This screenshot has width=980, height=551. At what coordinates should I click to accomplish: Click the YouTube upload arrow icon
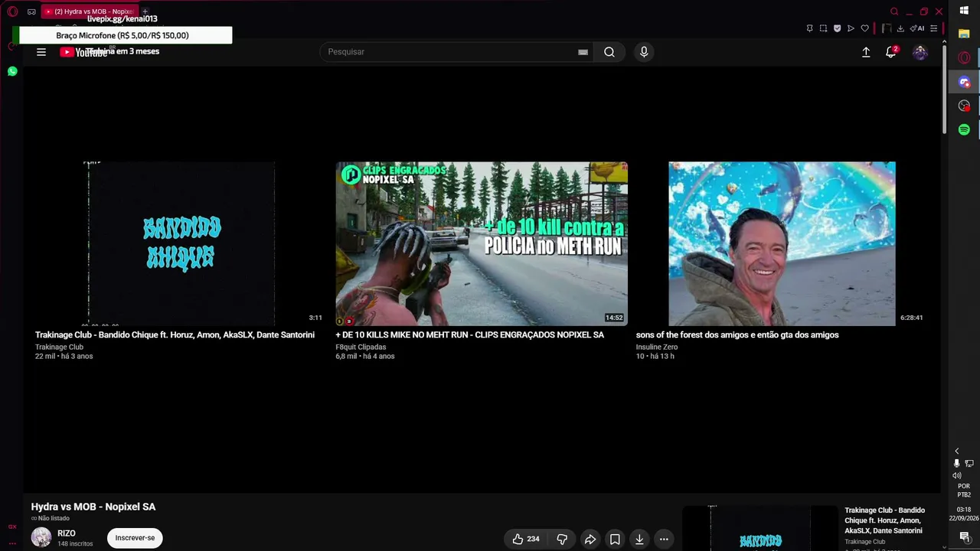866,52
